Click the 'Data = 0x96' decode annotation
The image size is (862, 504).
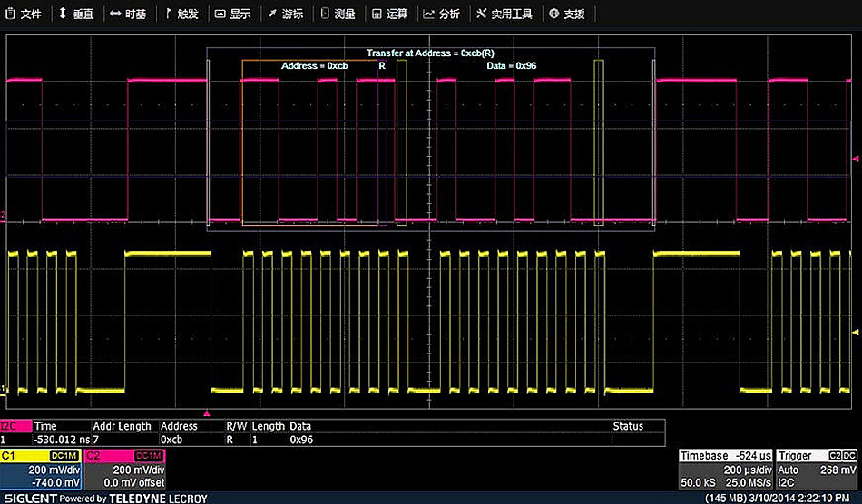pos(513,66)
